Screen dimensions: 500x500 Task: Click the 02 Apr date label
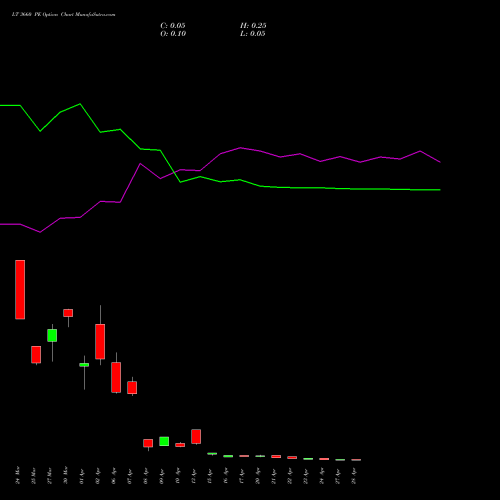pyautogui.click(x=98, y=476)
